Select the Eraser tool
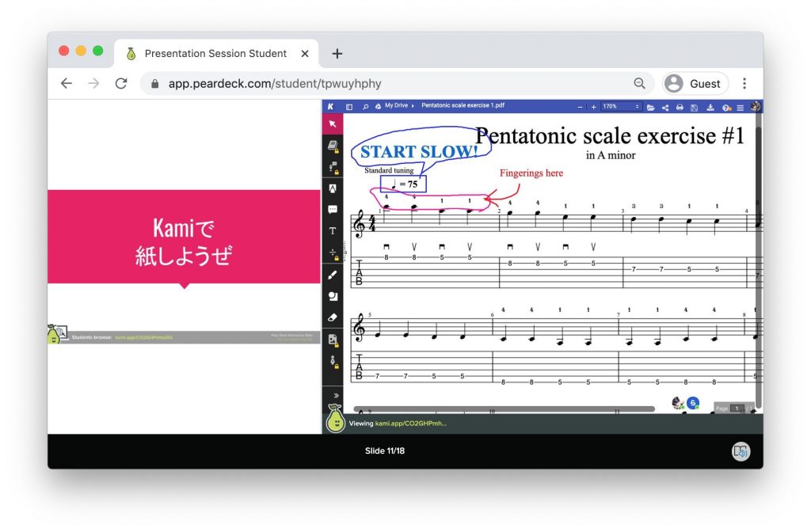Image resolution: width=811 pixels, height=532 pixels. [x=333, y=317]
